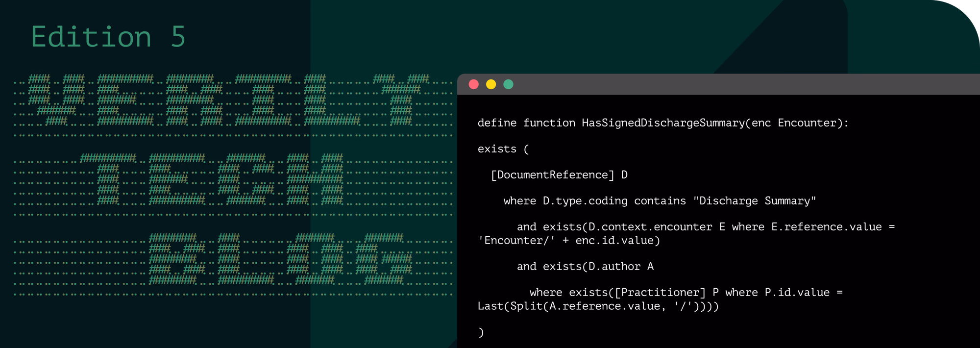Click line starting "where exists([Practitioner] P"
This screenshot has width=980, height=348.
686,293
